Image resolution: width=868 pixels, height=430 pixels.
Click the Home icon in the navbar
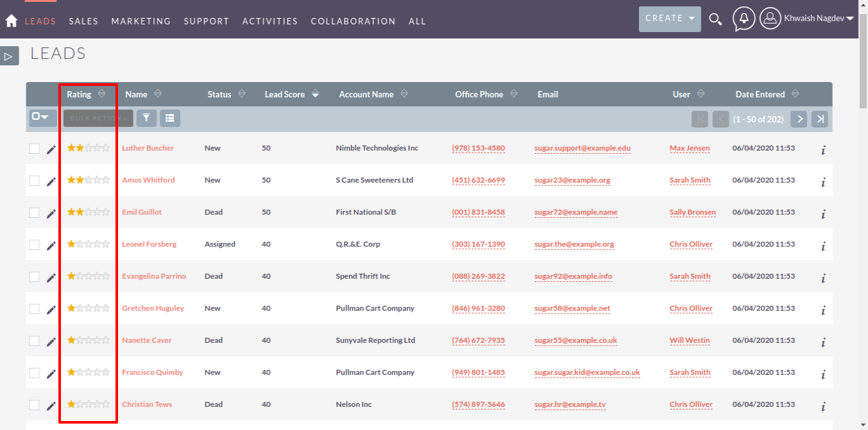point(10,20)
